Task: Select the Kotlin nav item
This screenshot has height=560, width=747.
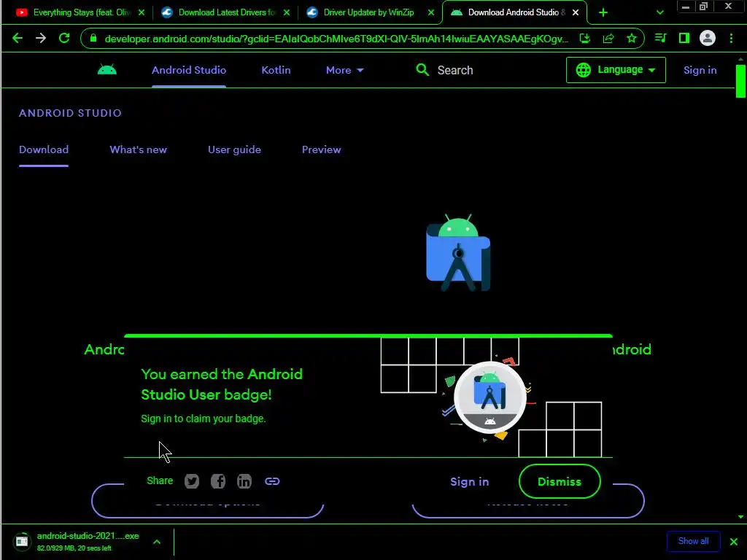Action: (x=276, y=70)
